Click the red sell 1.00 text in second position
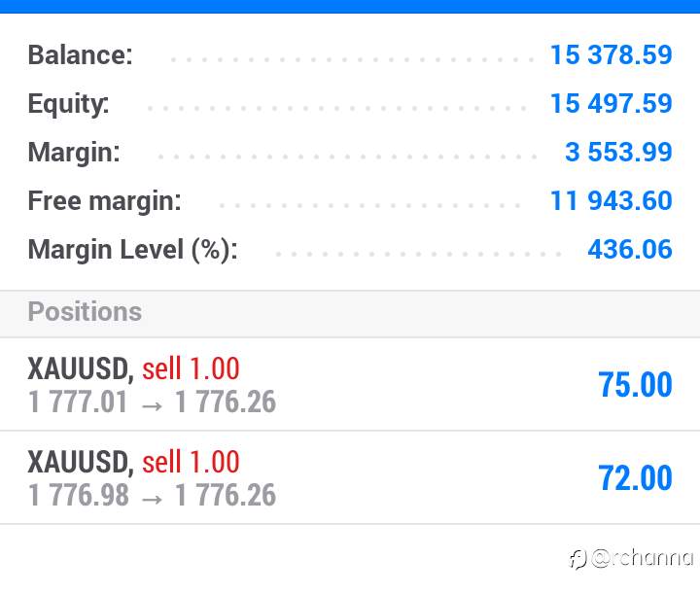This screenshot has width=700, height=594. [192, 463]
